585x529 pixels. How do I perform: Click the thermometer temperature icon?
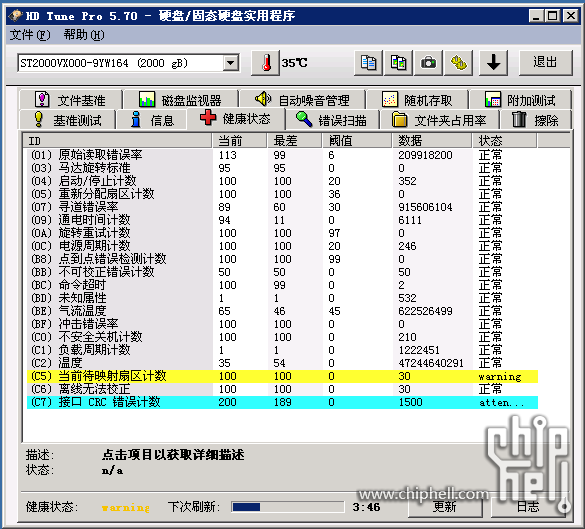pos(266,63)
